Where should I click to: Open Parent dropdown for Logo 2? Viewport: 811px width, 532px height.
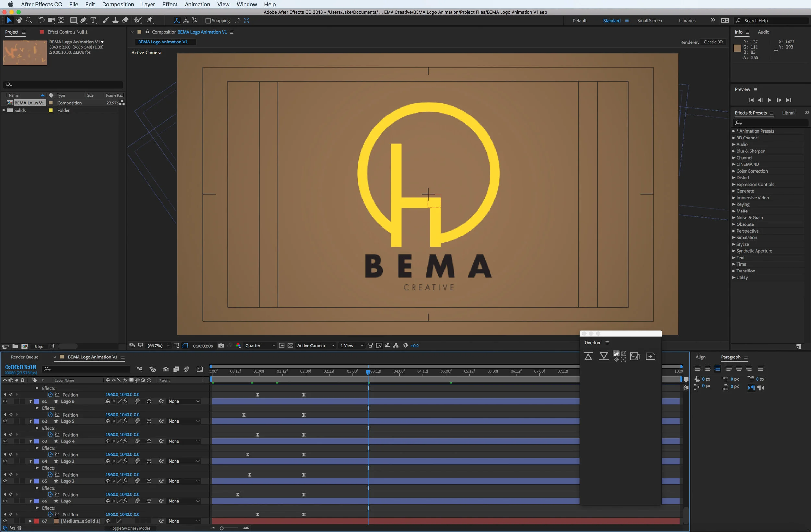pyautogui.click(x=184, y=481)
